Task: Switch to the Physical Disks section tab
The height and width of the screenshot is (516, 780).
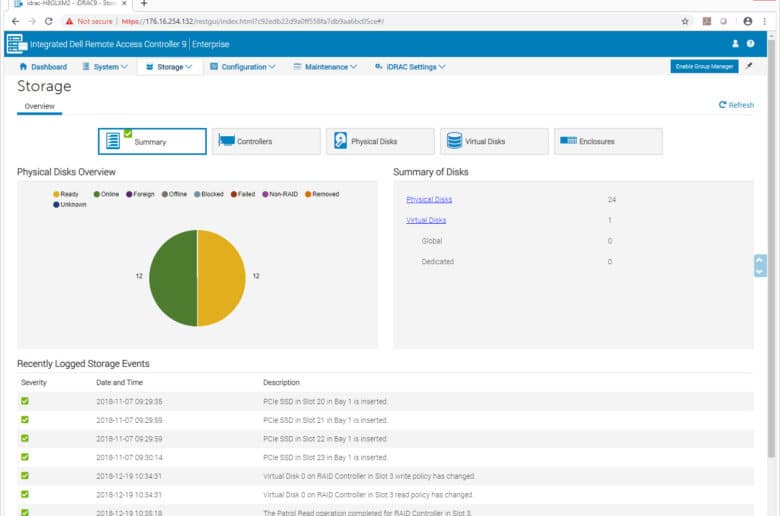Action: 380,141
